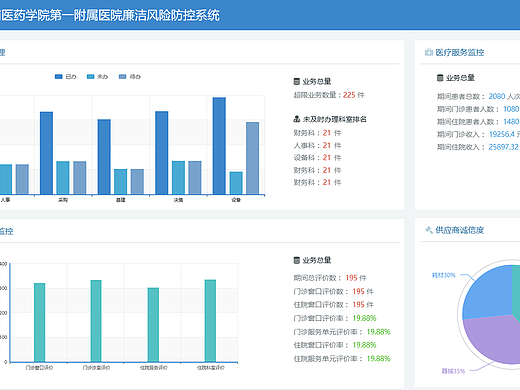Toggle the 已办 legend series
Screen dimensions: 520x390
pos(66,77)
